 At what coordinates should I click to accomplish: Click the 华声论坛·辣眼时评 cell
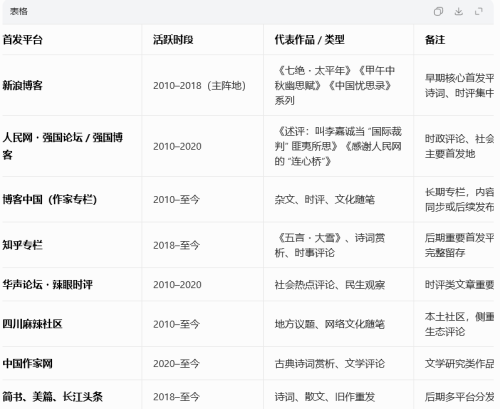coord(48,284)
